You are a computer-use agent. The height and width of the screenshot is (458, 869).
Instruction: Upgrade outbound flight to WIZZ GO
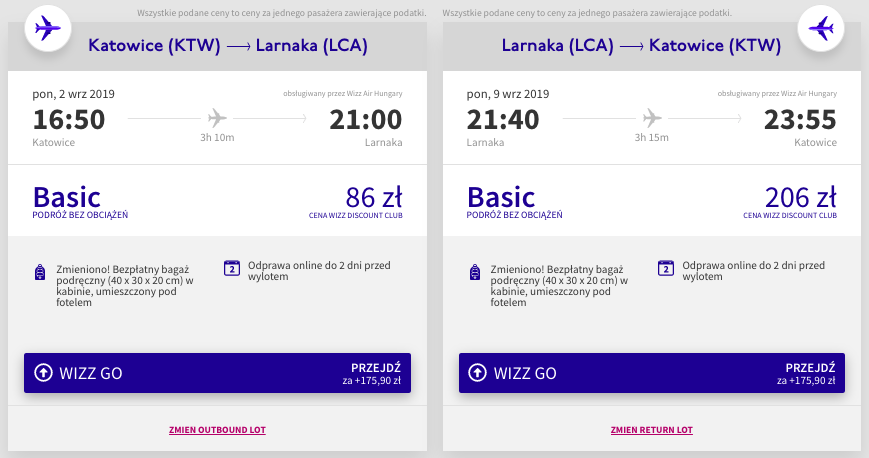217,373
